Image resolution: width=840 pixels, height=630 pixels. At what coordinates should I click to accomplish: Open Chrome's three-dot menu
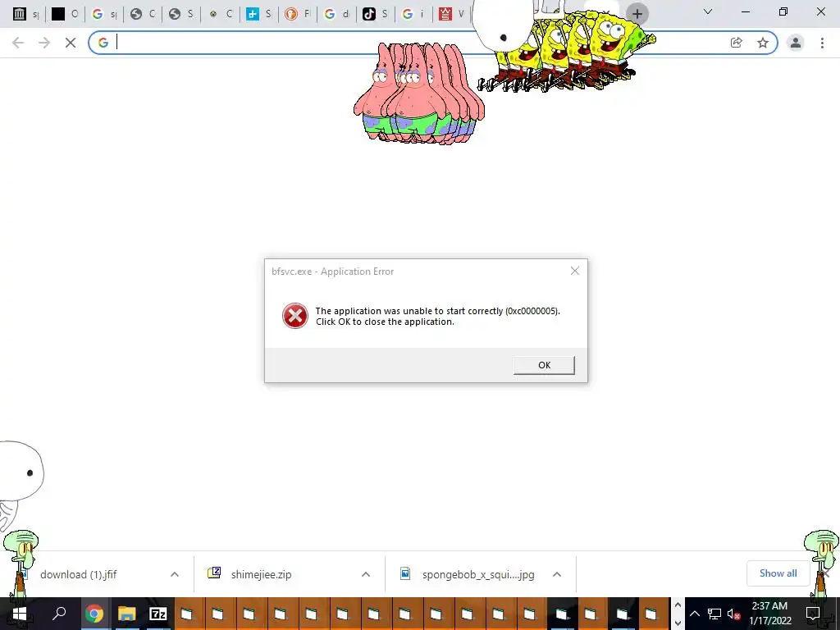pyautogui.click(x=822, y=43)
